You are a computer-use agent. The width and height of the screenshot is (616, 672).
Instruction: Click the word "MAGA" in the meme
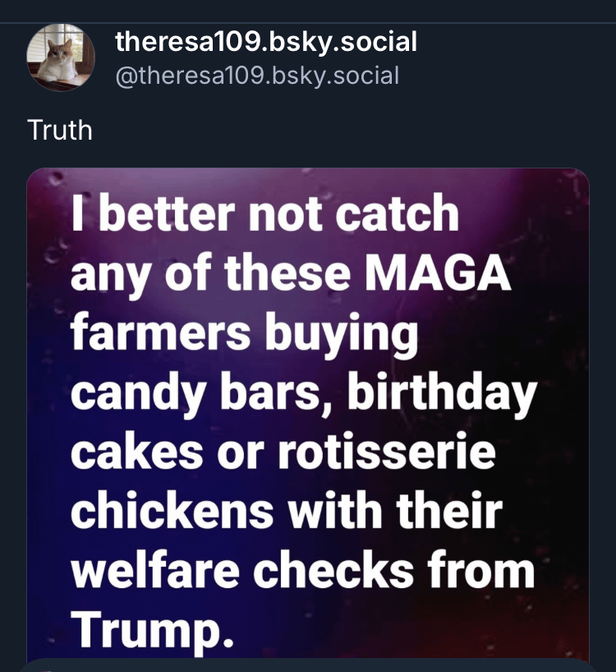[x=443, y=273]
